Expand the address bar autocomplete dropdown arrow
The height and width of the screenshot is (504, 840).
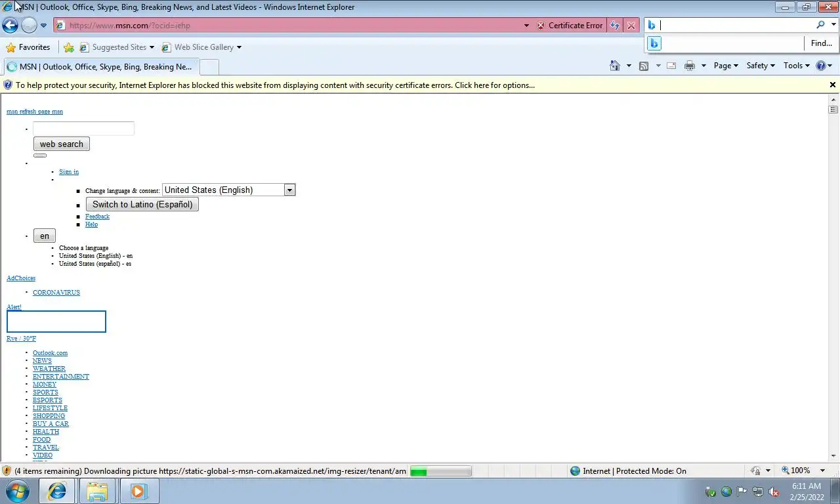pos(526,26)
